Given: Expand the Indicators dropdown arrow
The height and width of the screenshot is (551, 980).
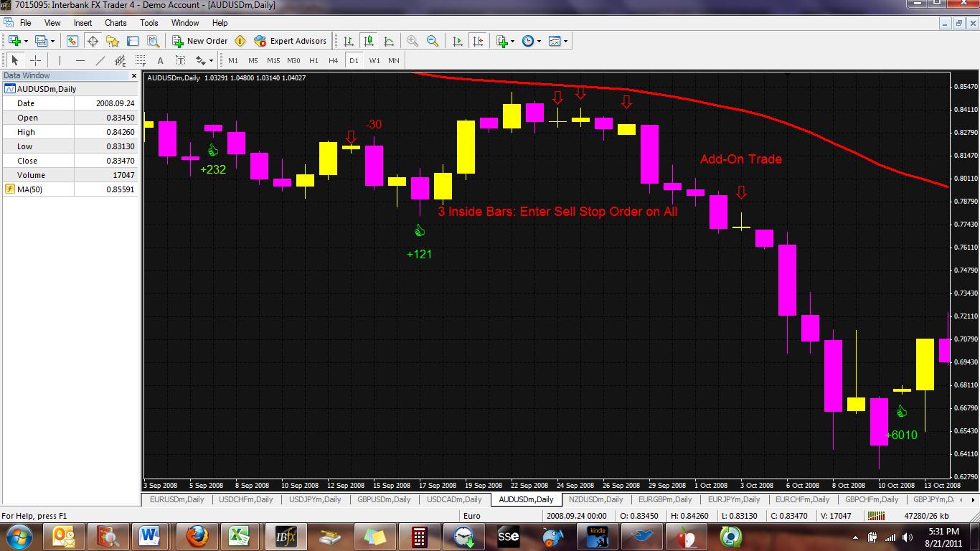Looking at the screenshot, I should [x=513, y=41].
